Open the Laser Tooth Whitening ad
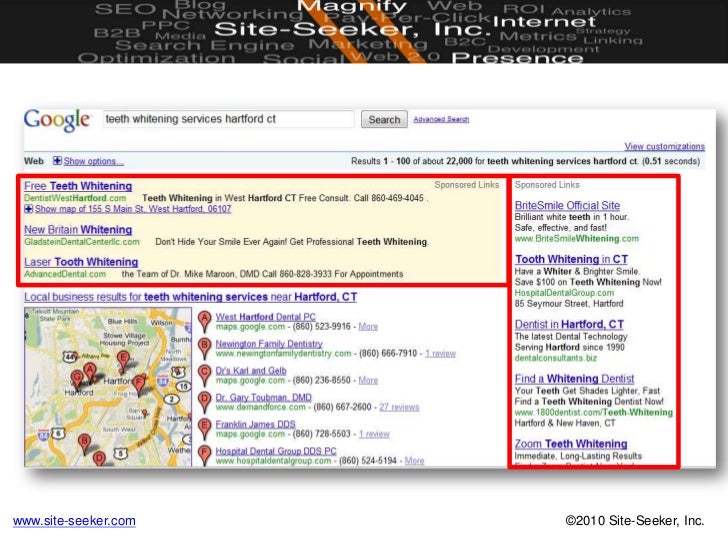Screen dimensions: 728x546 point(81,261)
